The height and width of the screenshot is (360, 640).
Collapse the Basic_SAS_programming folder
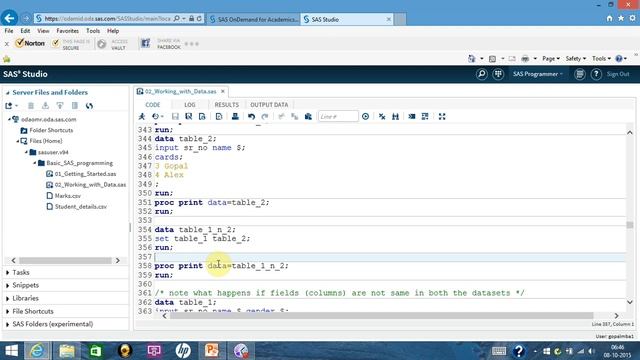pos(35,163)
